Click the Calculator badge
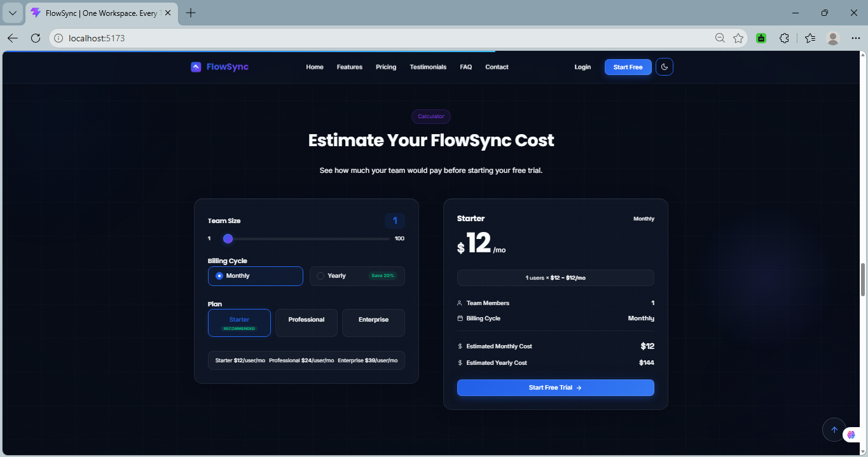 pyautogui.click(x=431, y=116)
